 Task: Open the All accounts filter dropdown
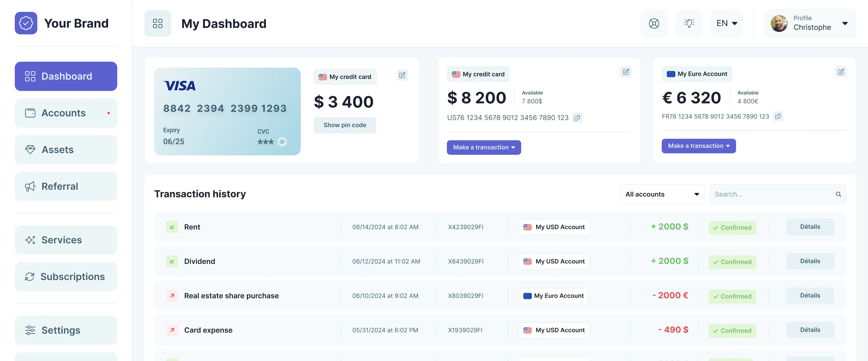(x=662, y=194)
